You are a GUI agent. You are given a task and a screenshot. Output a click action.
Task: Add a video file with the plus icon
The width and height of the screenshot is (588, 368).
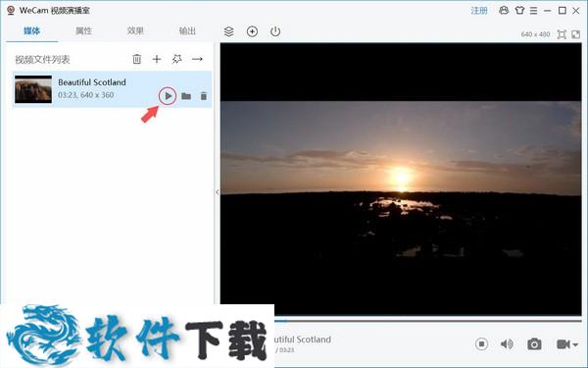point(157,59)
